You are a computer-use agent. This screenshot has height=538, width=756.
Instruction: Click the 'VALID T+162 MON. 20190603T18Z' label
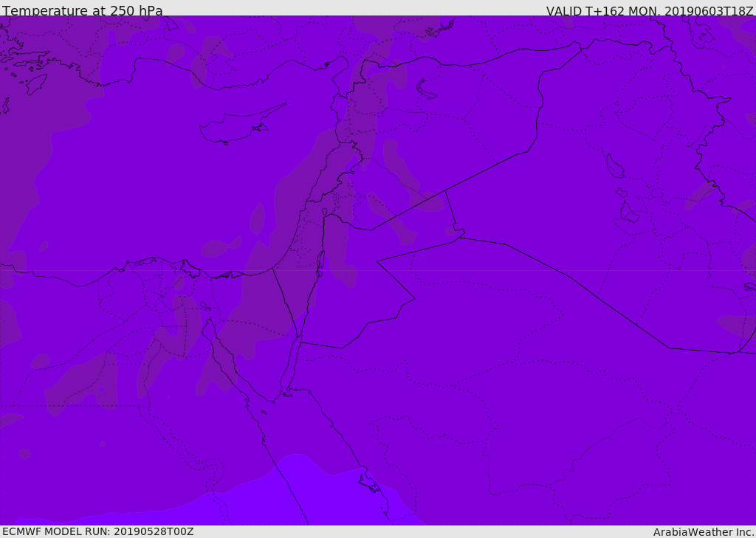pos(650,11)
